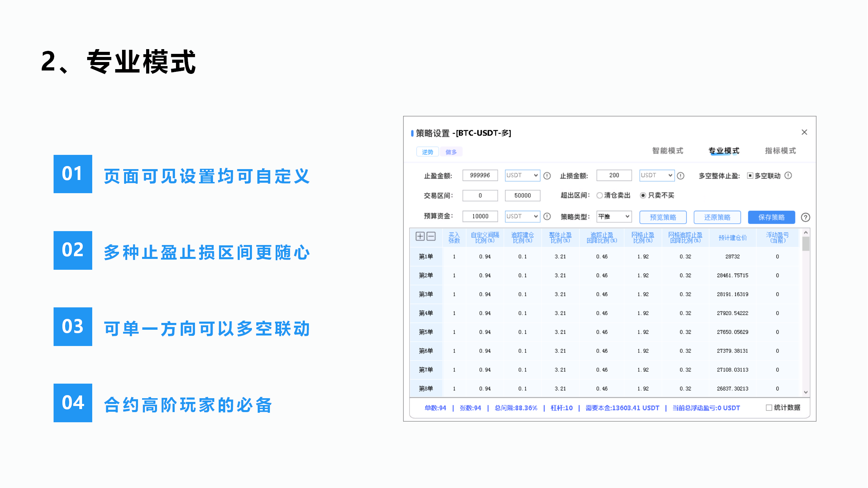Viewport: 868px width, 488px height.
Task: Click price cell 28732 in 第1单
Action: tap(732, 257)
